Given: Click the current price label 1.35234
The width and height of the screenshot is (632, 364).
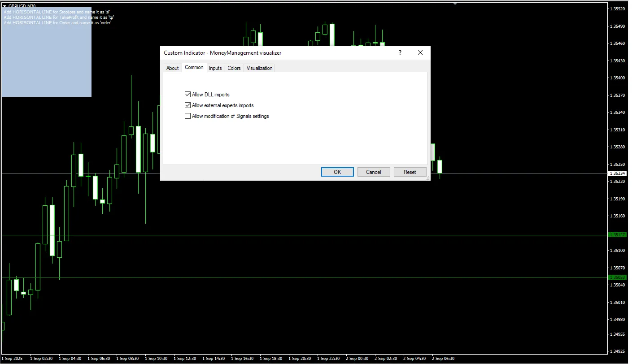Looking at the screenshot, I should point(617,173).
